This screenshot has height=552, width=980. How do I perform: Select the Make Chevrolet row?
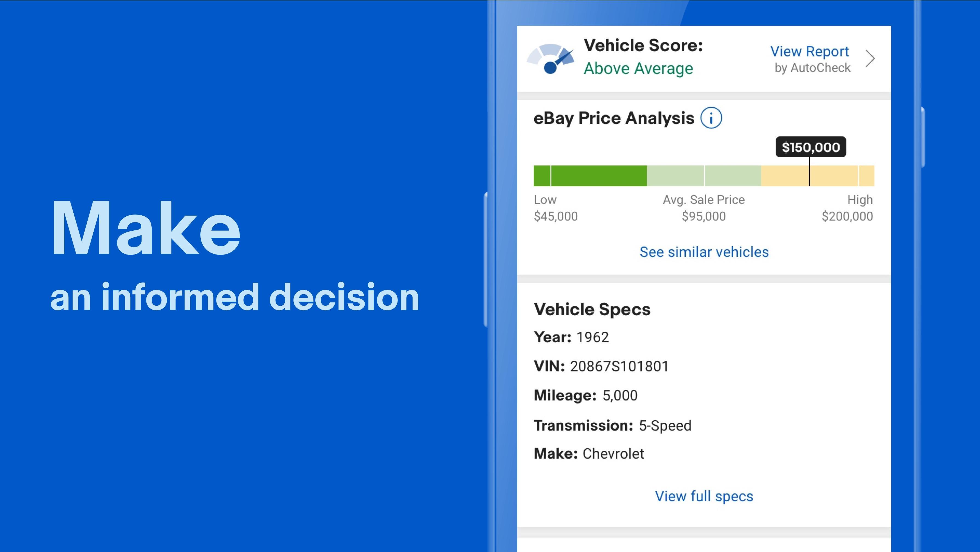tap(589, 454)
